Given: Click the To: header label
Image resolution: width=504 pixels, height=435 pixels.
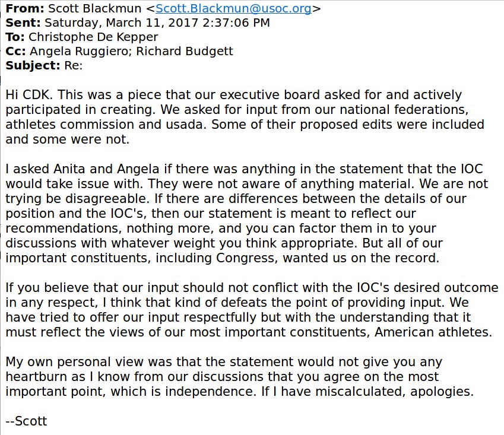Looking at the screenshot, I should (15, 37).
